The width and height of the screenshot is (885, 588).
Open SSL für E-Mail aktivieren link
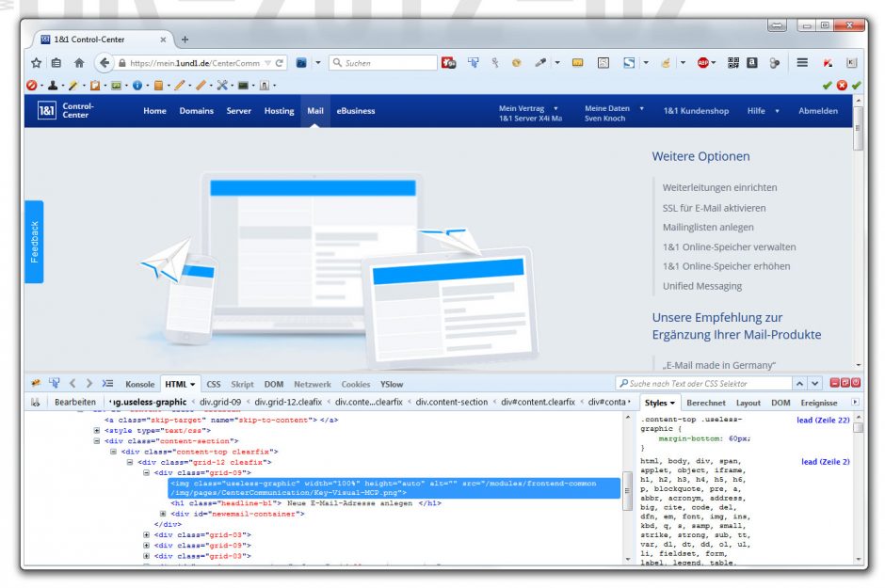[x=714, y=208]
